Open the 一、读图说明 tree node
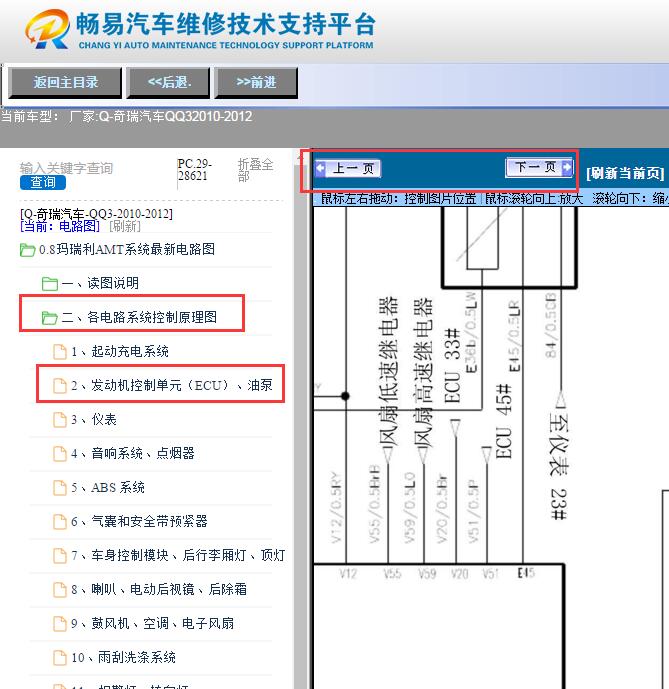Image resolution: width=669 pixels, height=689 pixels. (x=100, y=283)
